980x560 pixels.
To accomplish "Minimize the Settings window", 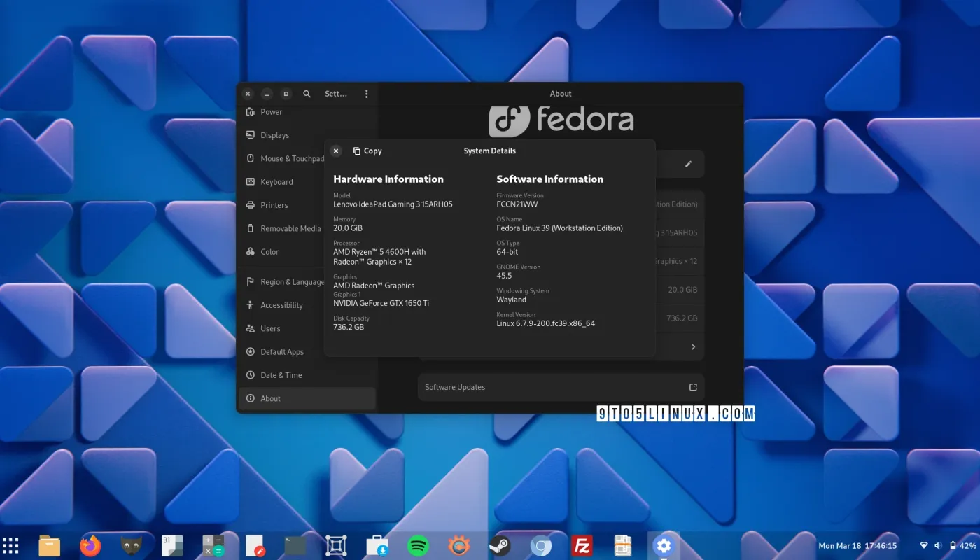I will tap(267, 94).
